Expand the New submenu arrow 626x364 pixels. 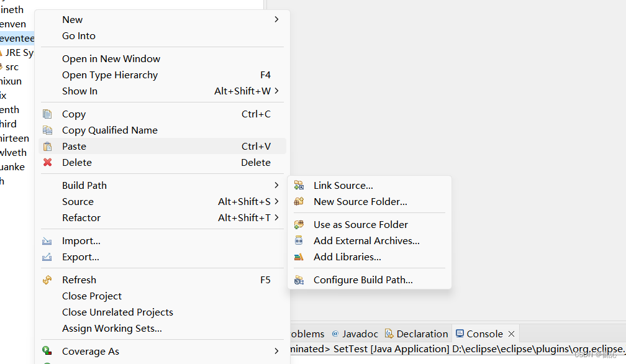click(x=276, y=20)
